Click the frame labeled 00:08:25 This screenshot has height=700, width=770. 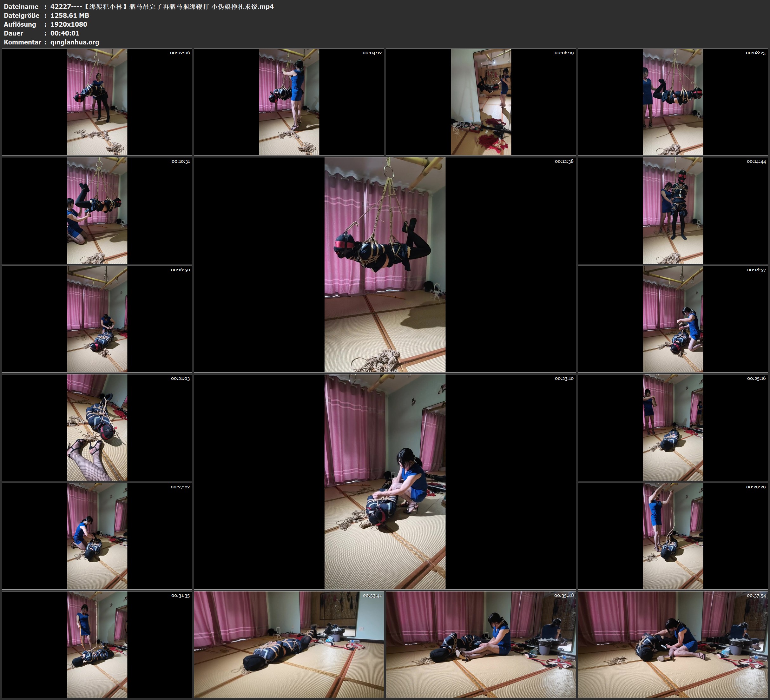[673, 102]
